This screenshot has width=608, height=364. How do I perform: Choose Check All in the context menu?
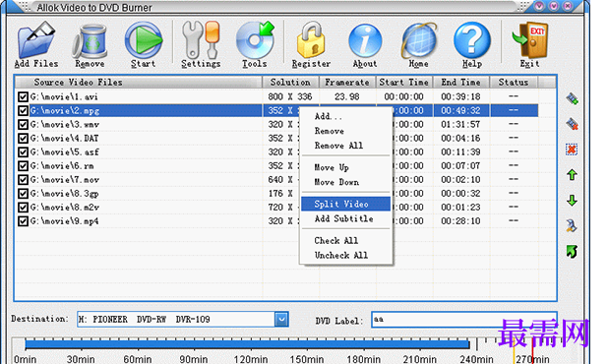click(x=346, y=240)
